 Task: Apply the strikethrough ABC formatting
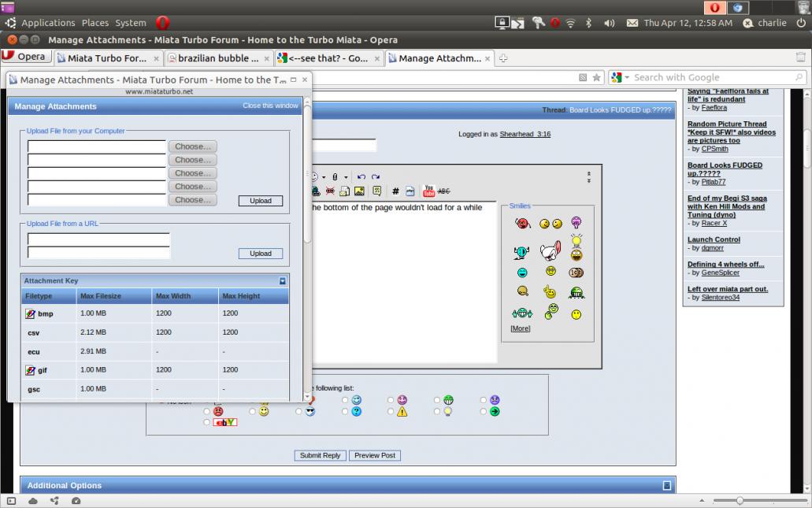point(443,191)
